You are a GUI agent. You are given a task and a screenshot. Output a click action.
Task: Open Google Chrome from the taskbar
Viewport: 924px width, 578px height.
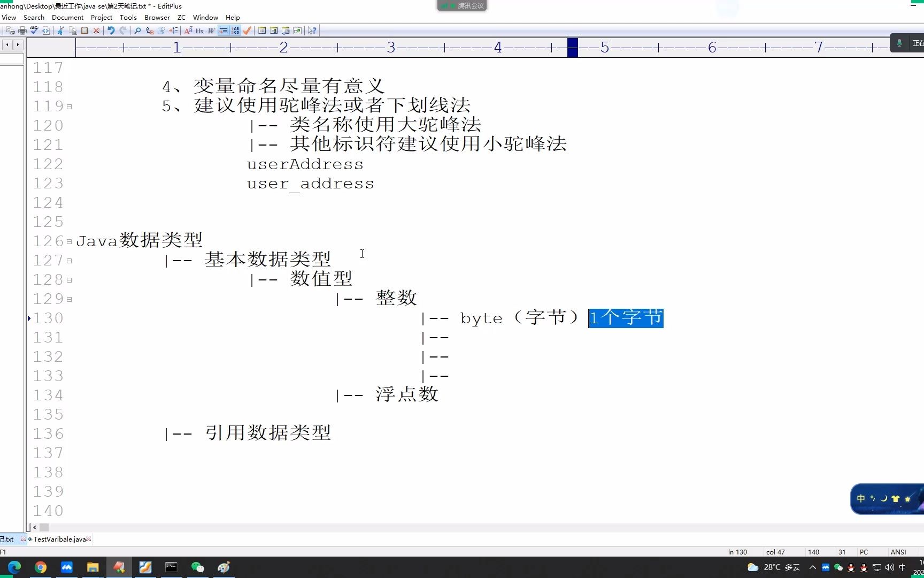[x=41, y=567]
